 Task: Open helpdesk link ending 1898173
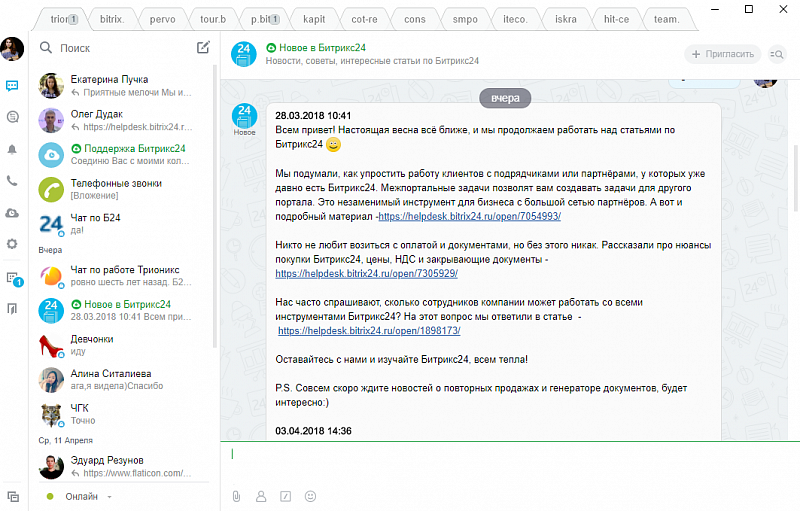[369, 330]
